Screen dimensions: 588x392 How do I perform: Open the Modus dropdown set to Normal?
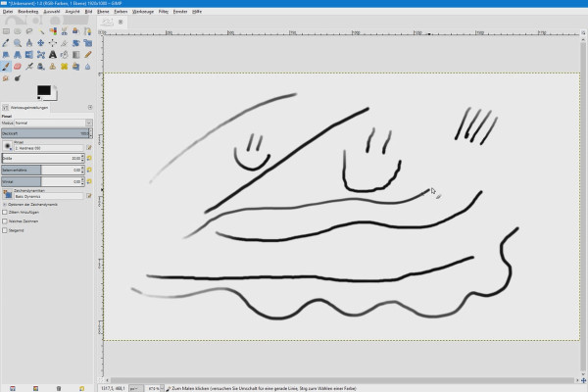coord(53,123)
